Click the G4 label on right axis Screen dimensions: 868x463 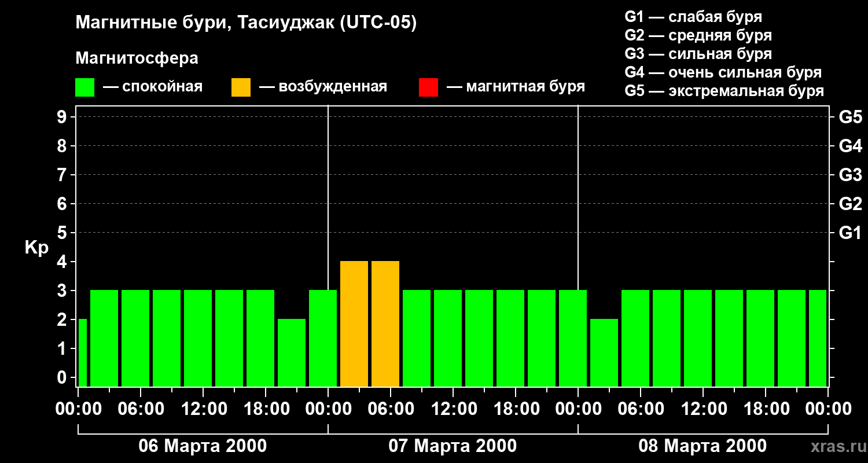tap(850, 146)
